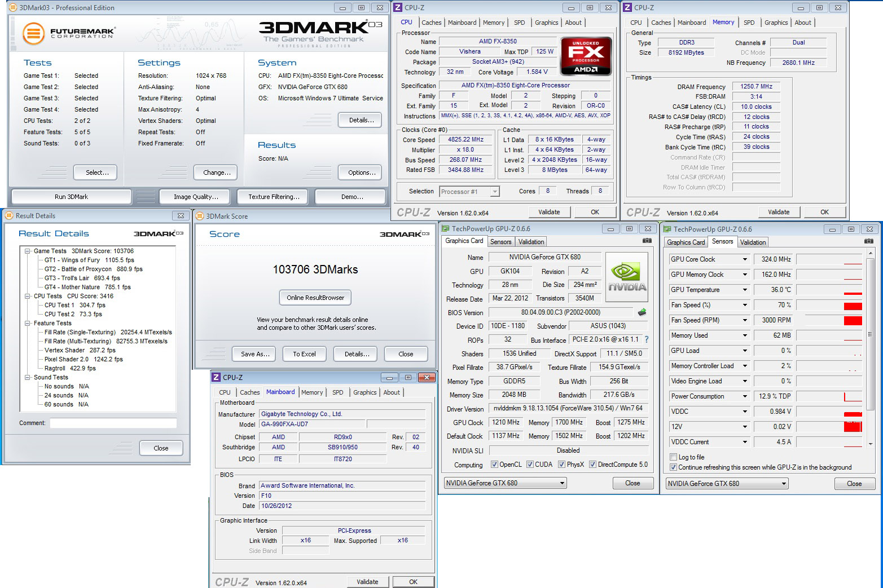Select the GT4 - Mother Nature result row
This screenshot has width=883, height=588.
tap(87, 287)
